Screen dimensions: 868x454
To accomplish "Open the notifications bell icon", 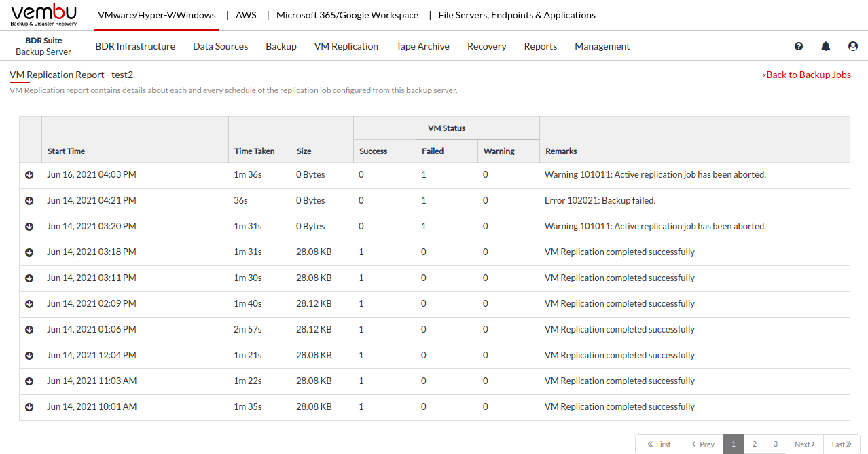I will click(826, 46).
